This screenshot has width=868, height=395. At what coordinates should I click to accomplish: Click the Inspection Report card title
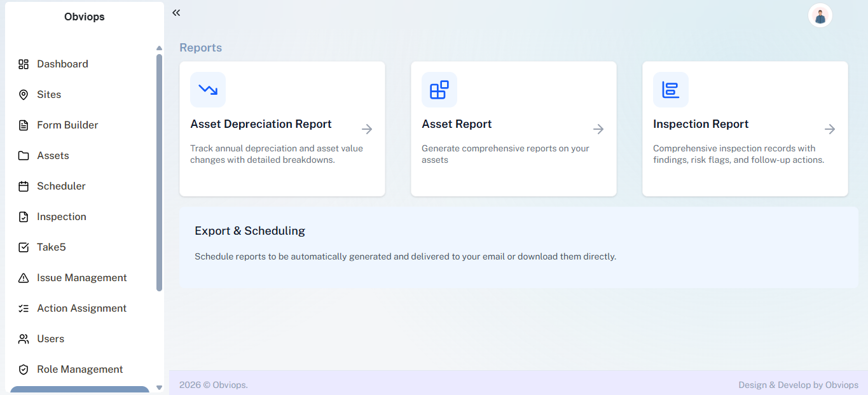point(700,124)
